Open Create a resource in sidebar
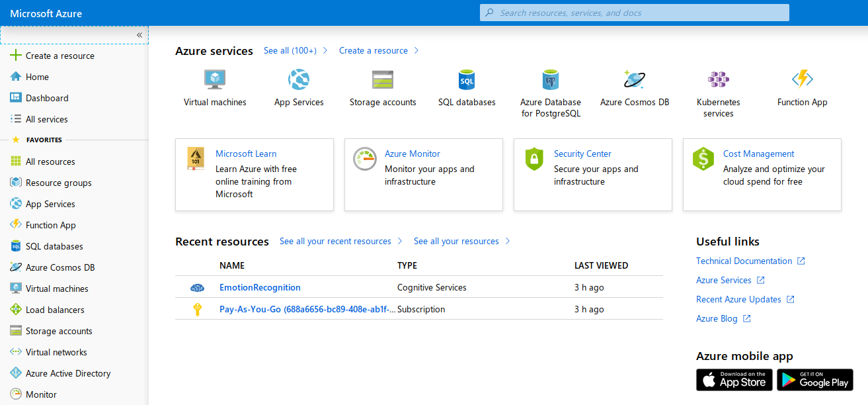The height and width of the screenshot is (405, 868). (60, 56)
